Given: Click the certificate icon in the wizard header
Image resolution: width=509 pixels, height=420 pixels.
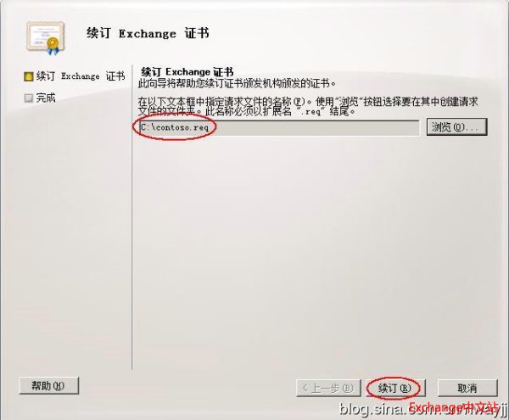Looking at the screenshot, I should 46,38.
